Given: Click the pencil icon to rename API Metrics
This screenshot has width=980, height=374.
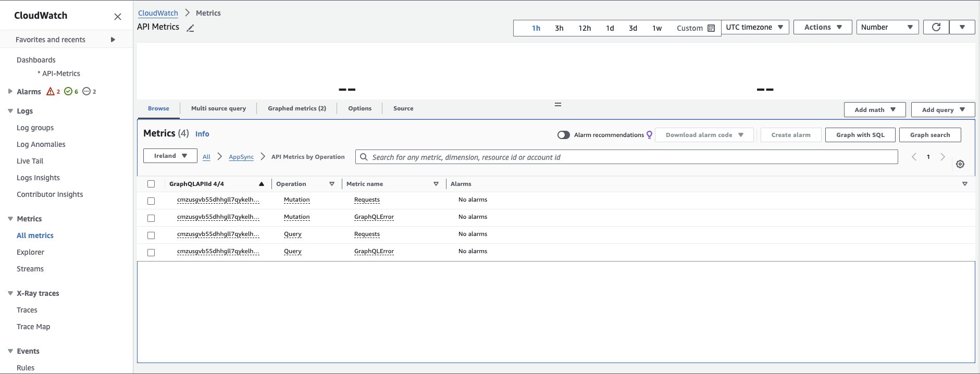Looking at the screenshot, I should (191, 28).
